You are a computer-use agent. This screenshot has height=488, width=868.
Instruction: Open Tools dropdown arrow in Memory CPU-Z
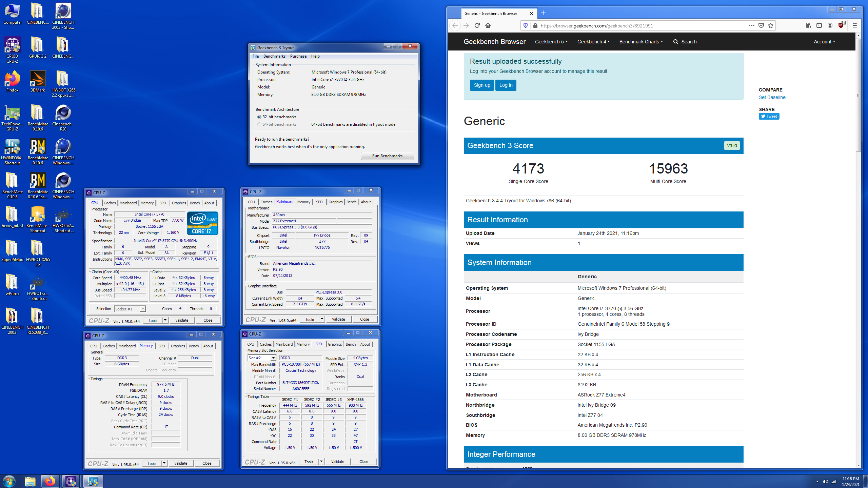point(164,463)
